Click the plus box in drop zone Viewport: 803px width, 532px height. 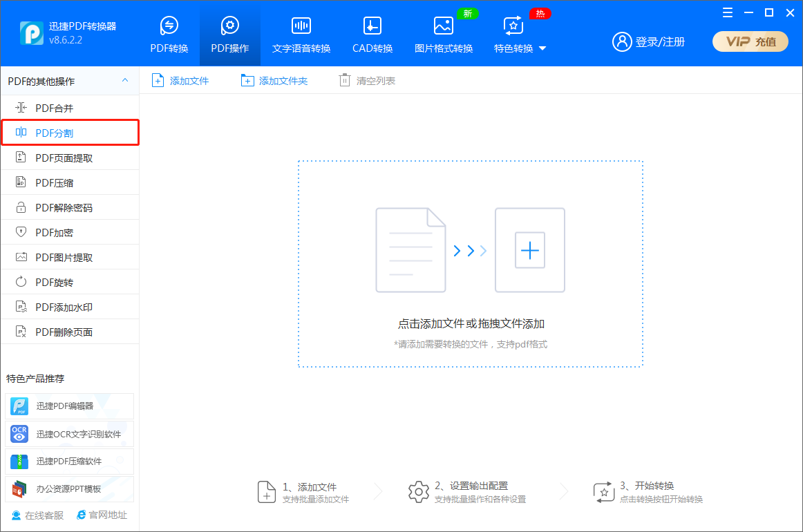[529, 250]
